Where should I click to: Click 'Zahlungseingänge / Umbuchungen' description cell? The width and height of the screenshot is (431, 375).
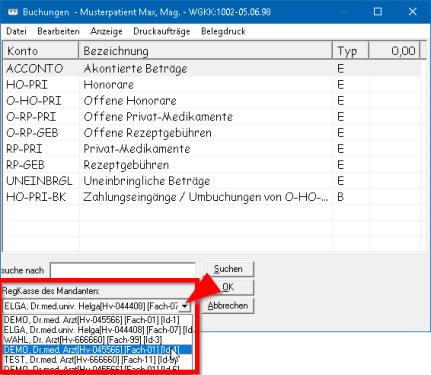(x=206, y=197)
